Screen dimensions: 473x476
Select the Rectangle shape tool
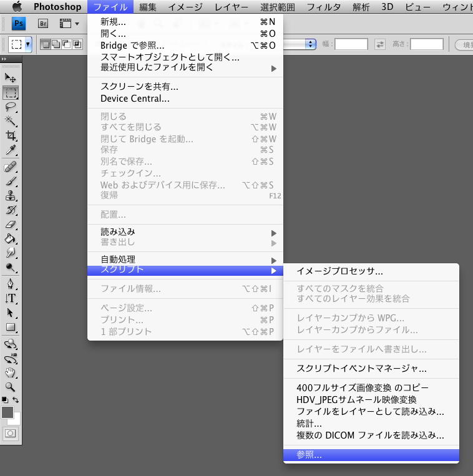click(11, 327)
